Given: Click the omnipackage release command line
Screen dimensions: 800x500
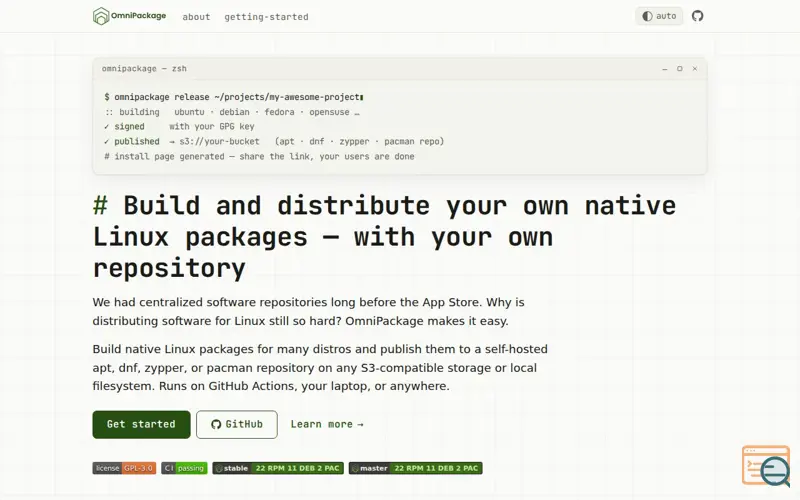Looking at the screenshot, I should pyautogui.click(x=234, y=97).
